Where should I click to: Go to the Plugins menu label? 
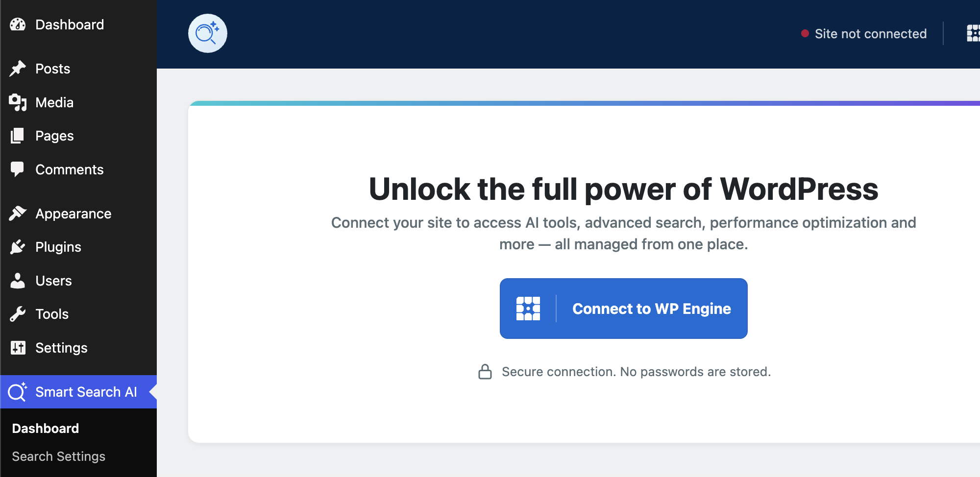pyautogui.click(x=58, y=247)
